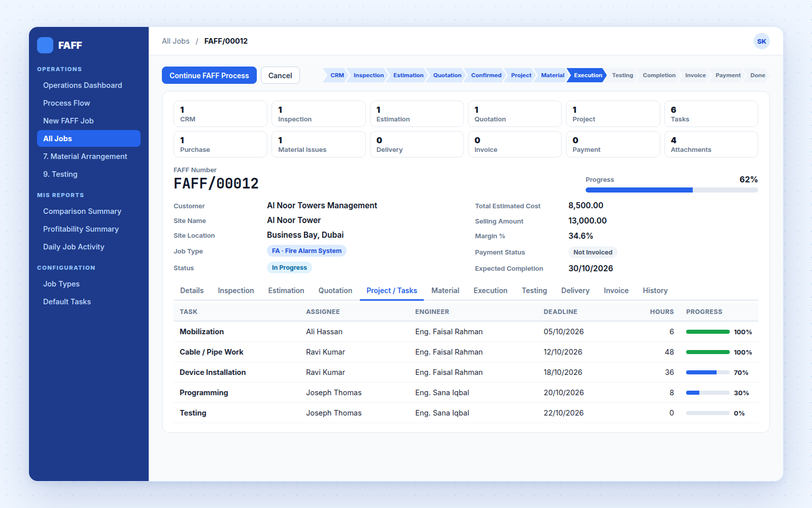Open the SK user avatar
Screen dimensions: 812x508
(x=761, y=41)
